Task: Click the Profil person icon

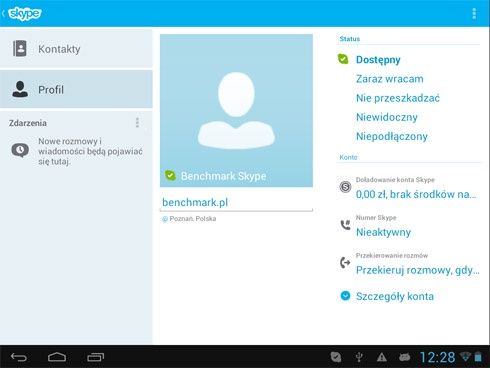Action: (20, 89)
